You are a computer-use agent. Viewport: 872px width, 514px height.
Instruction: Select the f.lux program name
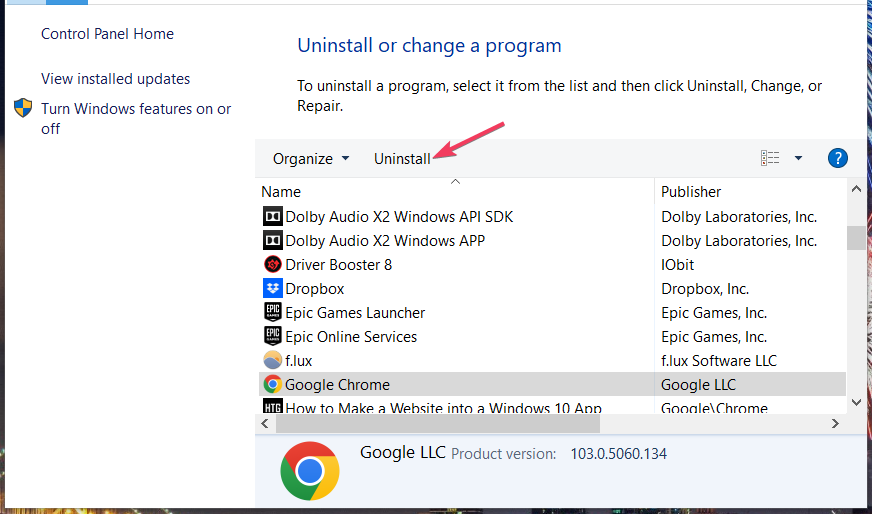tap(299, 360)
